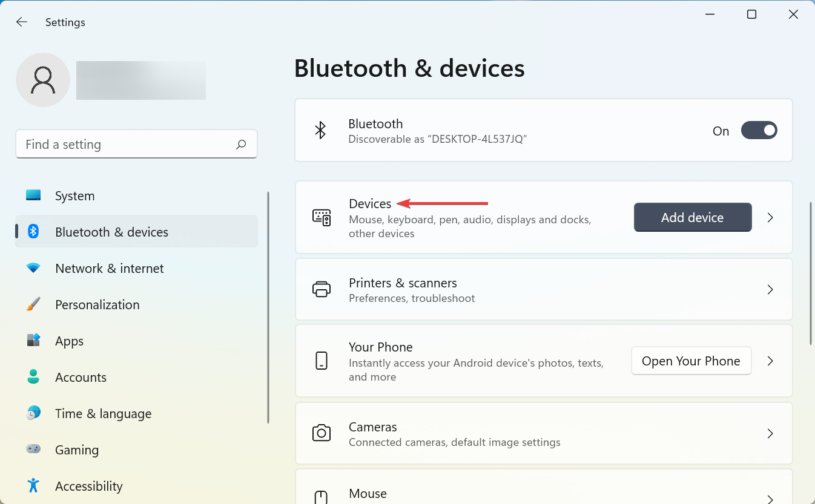Open Personalization category
815x504 pixels.
pos(137,304)
